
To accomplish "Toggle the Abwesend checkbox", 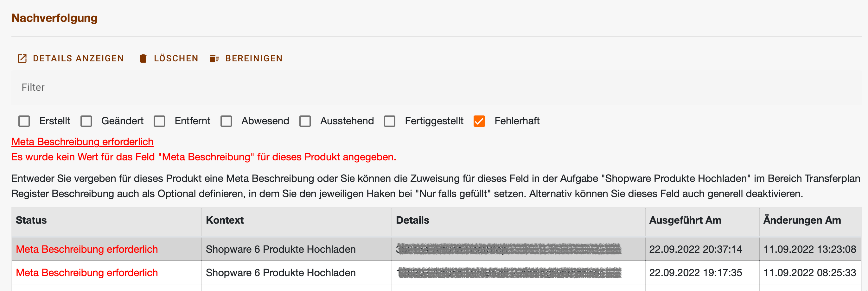I will click(226, 121).
